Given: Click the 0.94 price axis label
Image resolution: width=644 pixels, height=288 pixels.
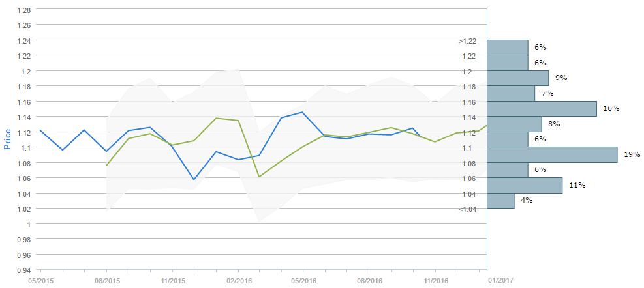Looking at the screenshot, I should click(x=23, y=270).
